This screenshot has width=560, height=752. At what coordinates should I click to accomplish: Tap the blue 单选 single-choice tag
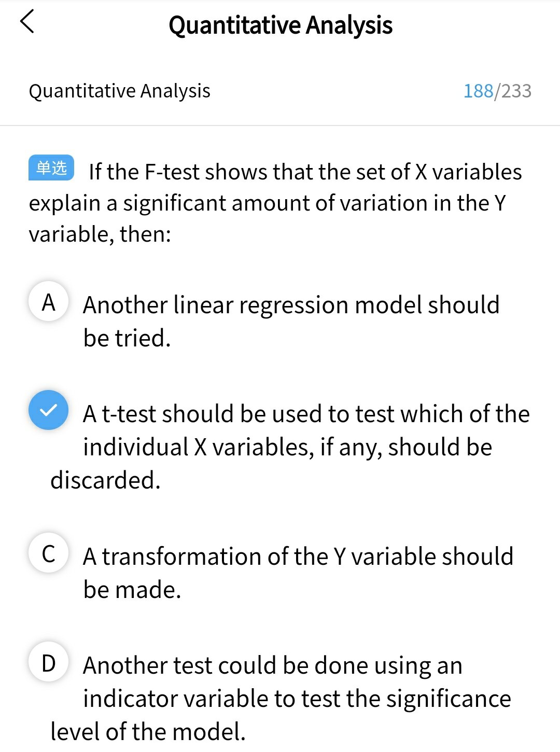tap(51, 168)
